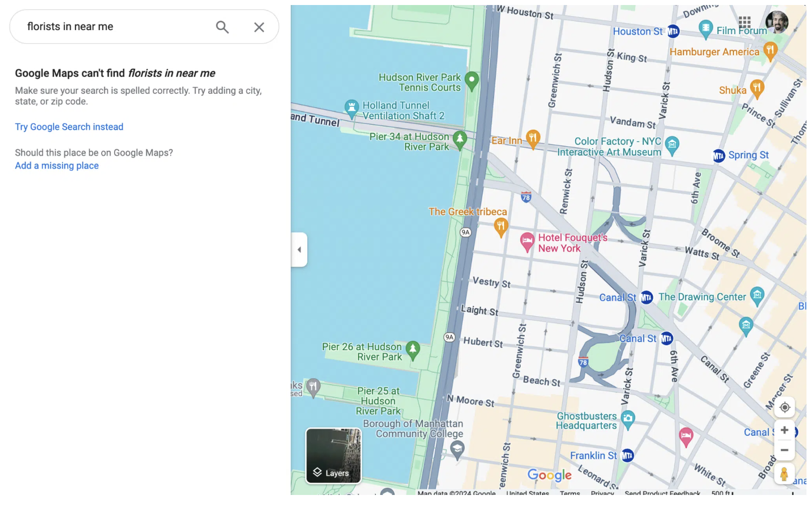812x507 pixels.
Task: Select the Ear Inn restaurant marker
Action: tap(533, 138)
